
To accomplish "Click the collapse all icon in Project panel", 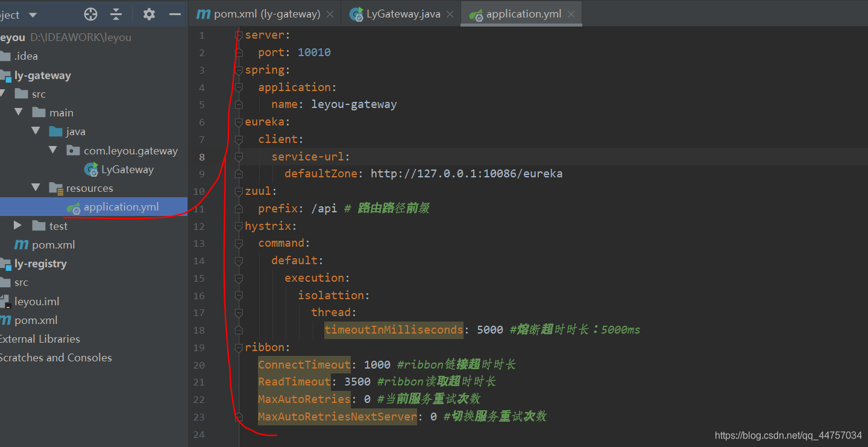I will click(x=116, y=14).
